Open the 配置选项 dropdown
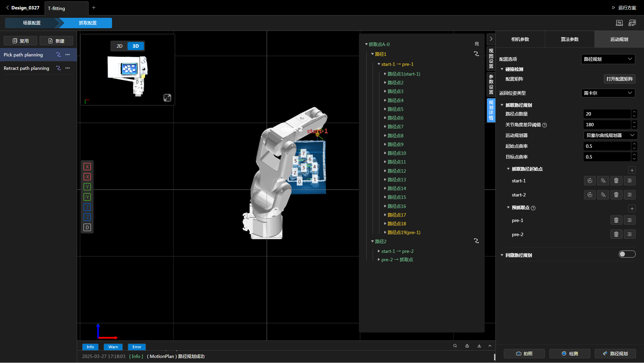Image resolution: width=644 pixels, height=363 pixels. pyautogui.click(x=608, y=59)
